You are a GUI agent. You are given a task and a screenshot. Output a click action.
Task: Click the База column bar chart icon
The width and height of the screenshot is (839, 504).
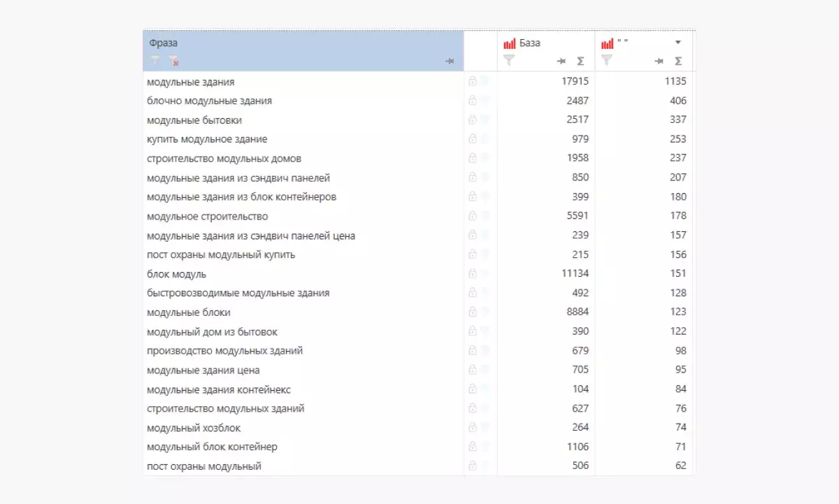coord(510,43)
